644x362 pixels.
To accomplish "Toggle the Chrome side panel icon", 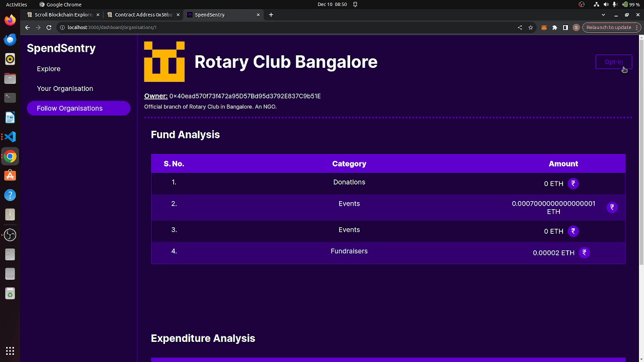I will [566, 28].
